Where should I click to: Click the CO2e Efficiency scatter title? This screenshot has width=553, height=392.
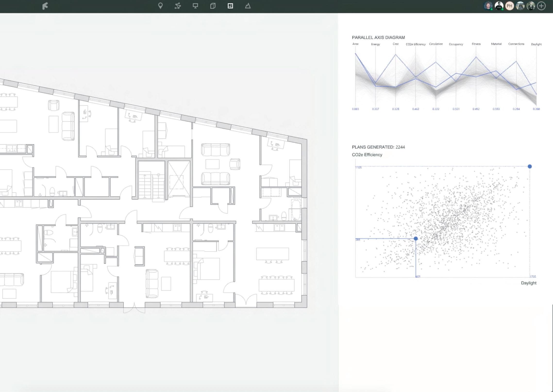tap(367, 155)
